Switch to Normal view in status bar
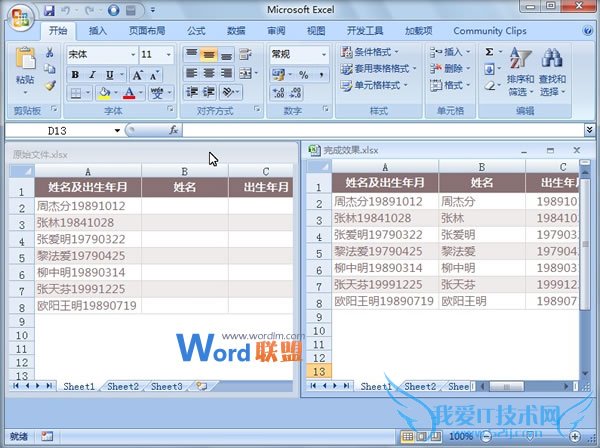The height and width of the screenshot is (448, 600). tap(408, 436)
